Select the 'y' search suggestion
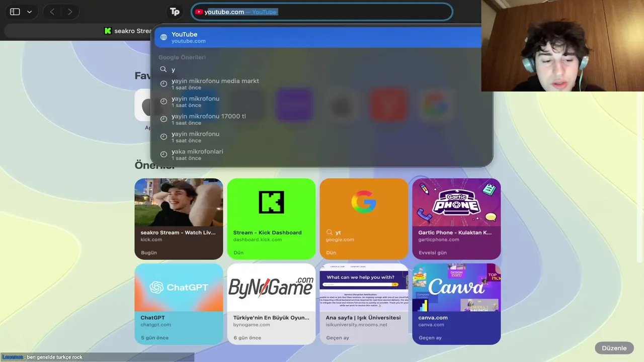 (x=321, y=69)
